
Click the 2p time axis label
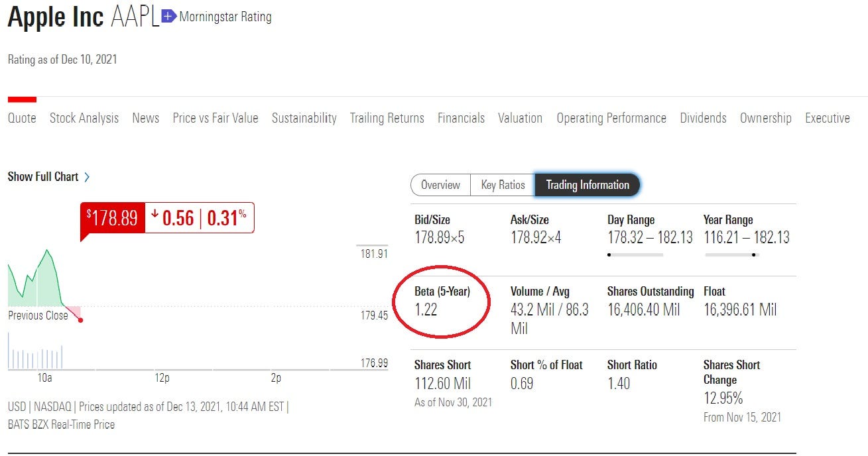click(276, 378)
